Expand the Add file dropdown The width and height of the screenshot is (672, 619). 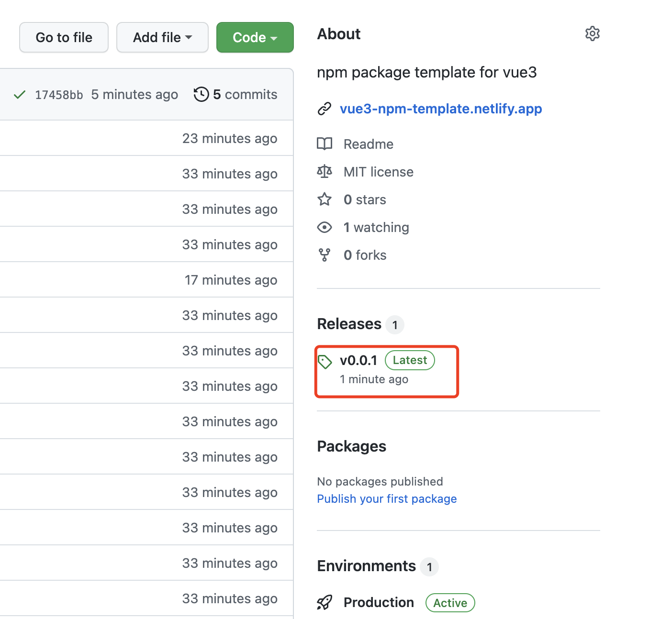click(x=162, y=37)
